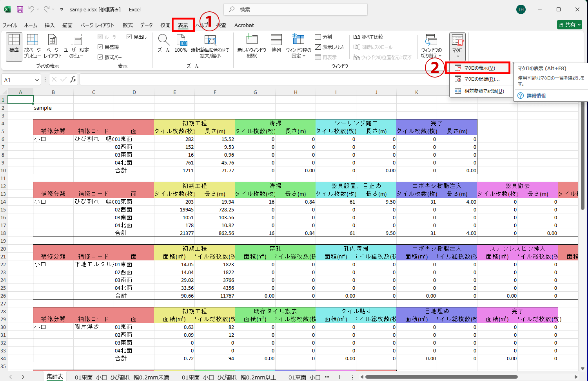Uncheck the 数式バー formula bar checkbox

pos(100,57)
